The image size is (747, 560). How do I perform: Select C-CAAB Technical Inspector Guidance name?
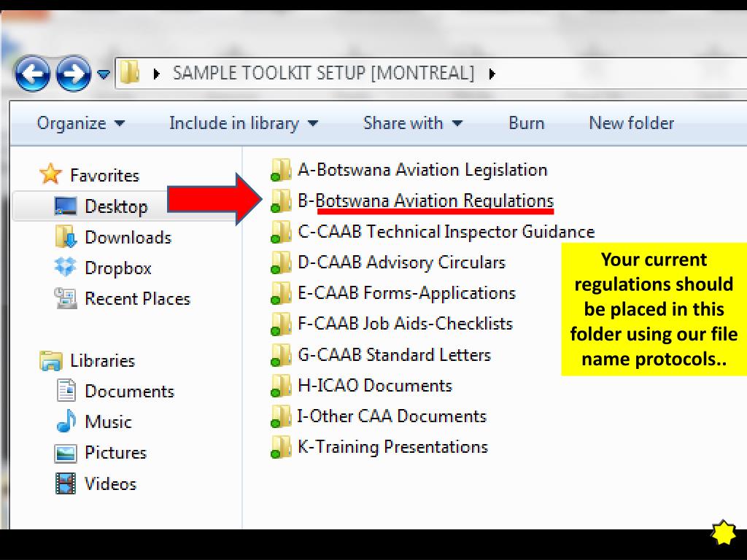pyautogui.click(x=446, y=232)
